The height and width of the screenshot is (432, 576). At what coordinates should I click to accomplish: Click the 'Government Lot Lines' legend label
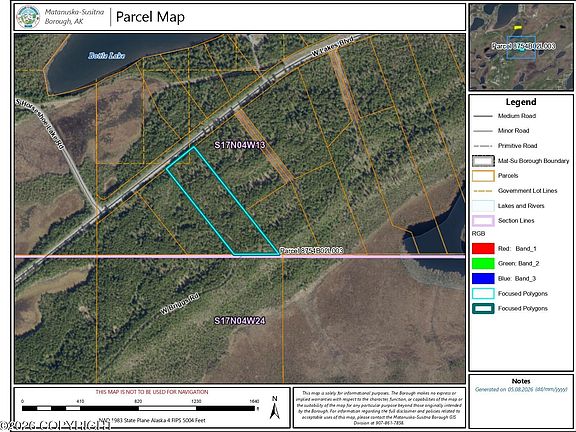tap(528, 191)
